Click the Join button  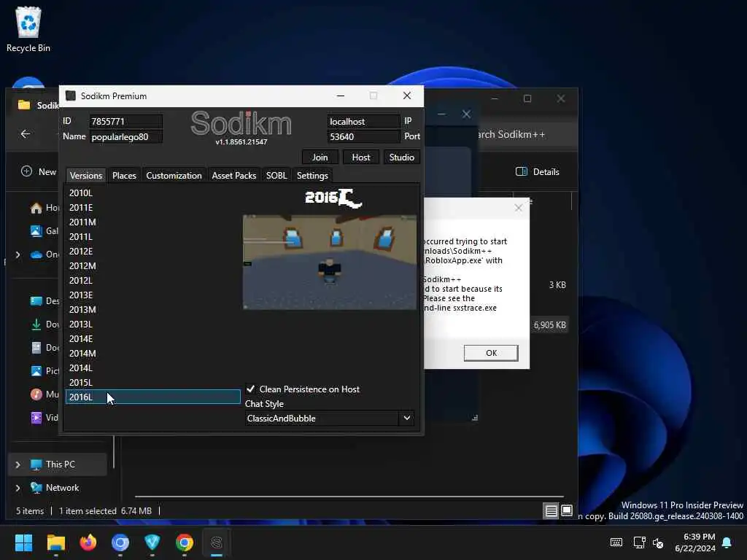[320, 157]
